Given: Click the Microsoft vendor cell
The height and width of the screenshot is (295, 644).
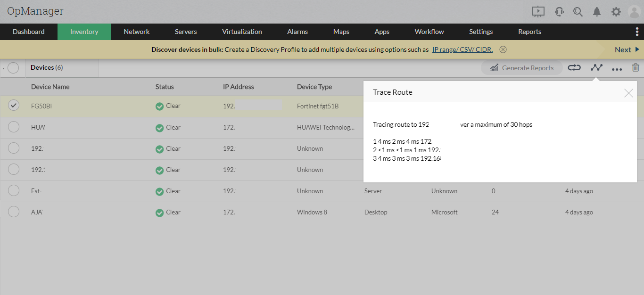Looking at the screenshot, I should [445, 212].
